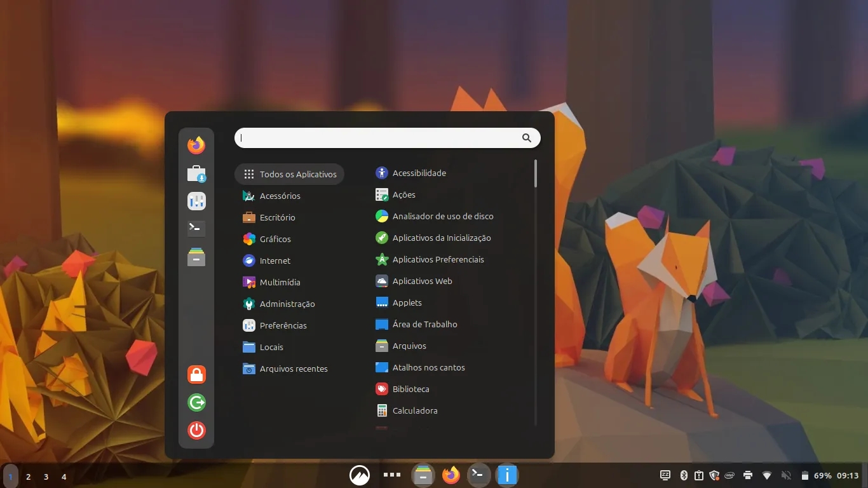Click the blue info icon in panel
Image resolution: width=868 pixels, height=488 pixels.
507,475
